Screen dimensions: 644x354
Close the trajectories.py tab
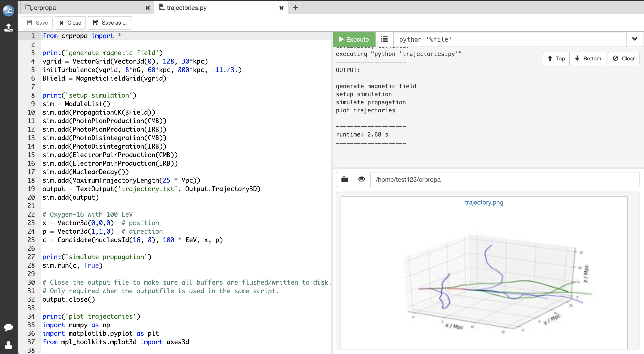point(281,8)
